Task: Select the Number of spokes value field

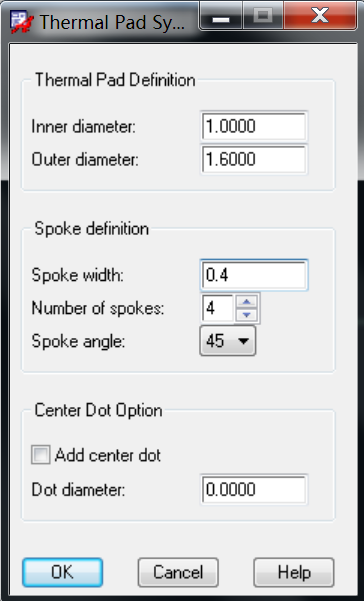Action: (x=218, y=308)
